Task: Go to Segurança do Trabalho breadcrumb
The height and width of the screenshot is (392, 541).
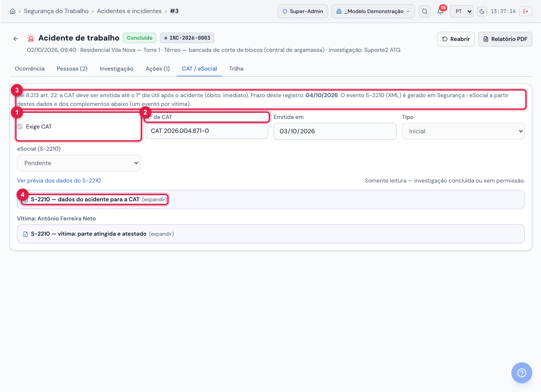Action: click(56, 11)
